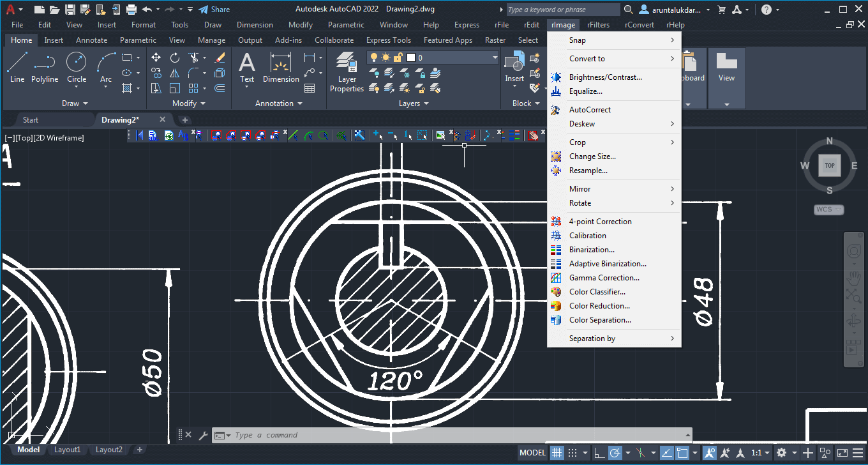Click the Save icon in quick access toolbar
This screenshot has height=465, width=868.
click(x=70, y=10)
